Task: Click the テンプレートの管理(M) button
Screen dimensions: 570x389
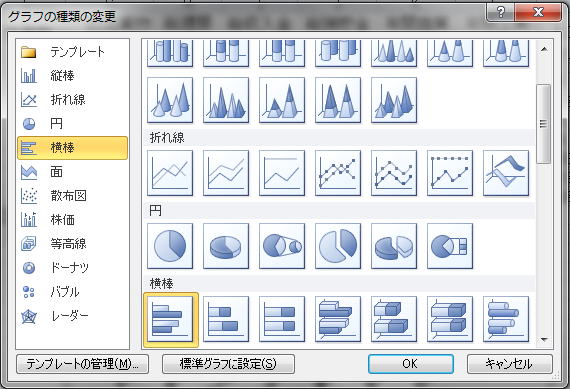Action: 83,364
